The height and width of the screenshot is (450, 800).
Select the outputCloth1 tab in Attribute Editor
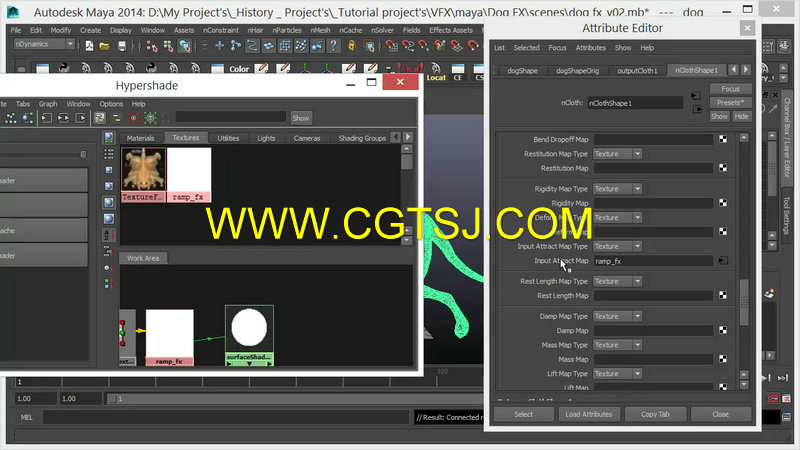point(637,70)
